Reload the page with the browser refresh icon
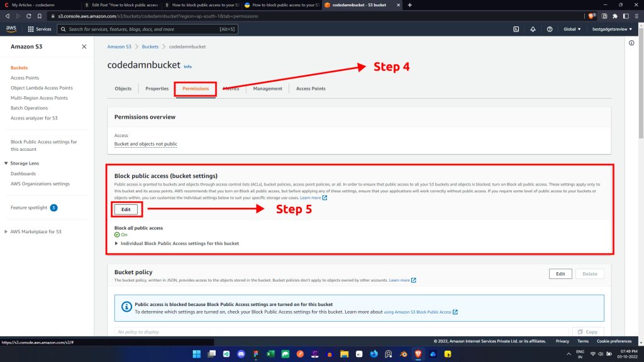 (x=29, y=16)
